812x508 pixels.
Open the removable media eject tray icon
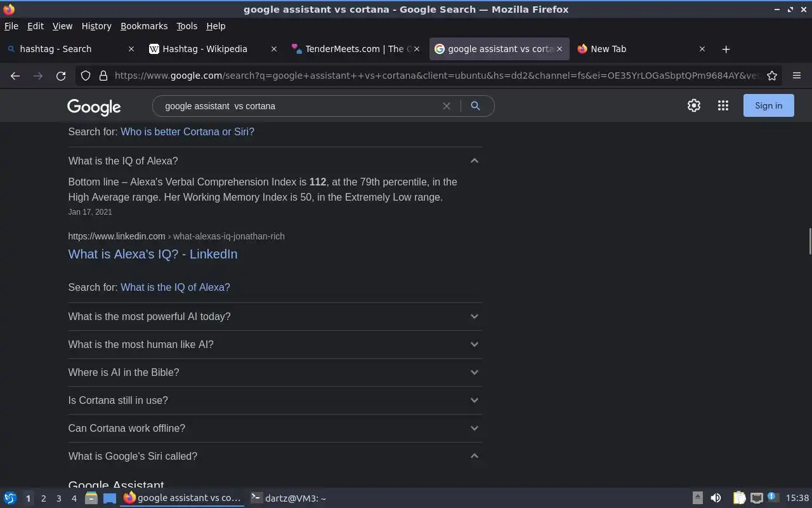697,498
